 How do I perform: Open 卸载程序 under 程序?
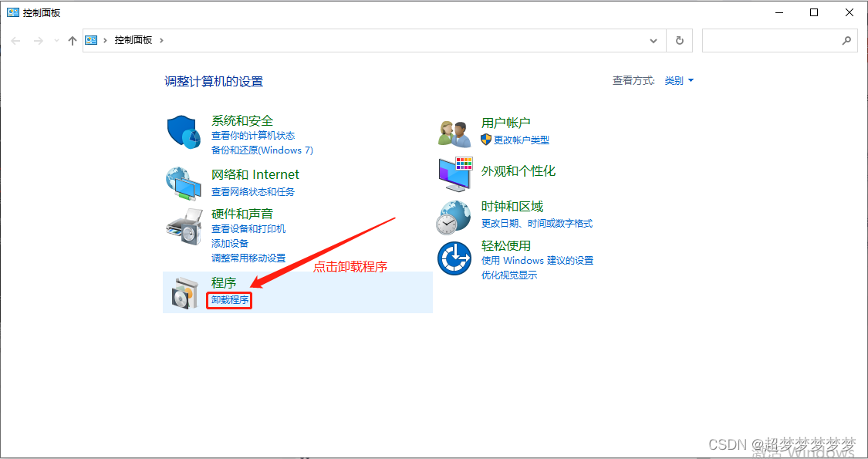[x=228, y=300]
